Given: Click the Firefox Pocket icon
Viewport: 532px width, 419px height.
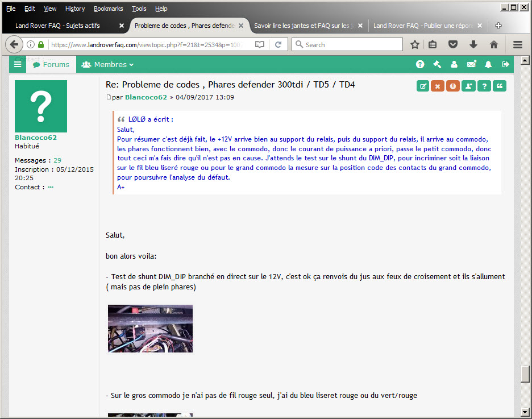Looking at the screenshot, I should click(453, 44).
